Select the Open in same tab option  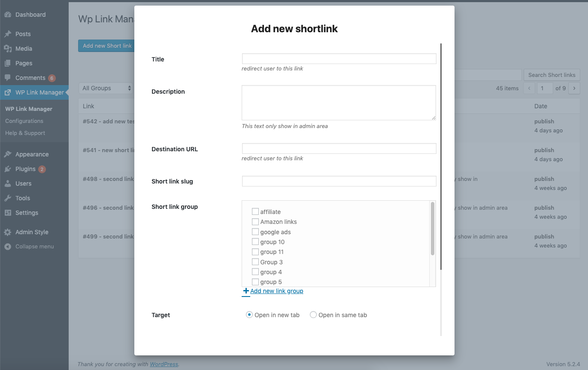[313, 315]
